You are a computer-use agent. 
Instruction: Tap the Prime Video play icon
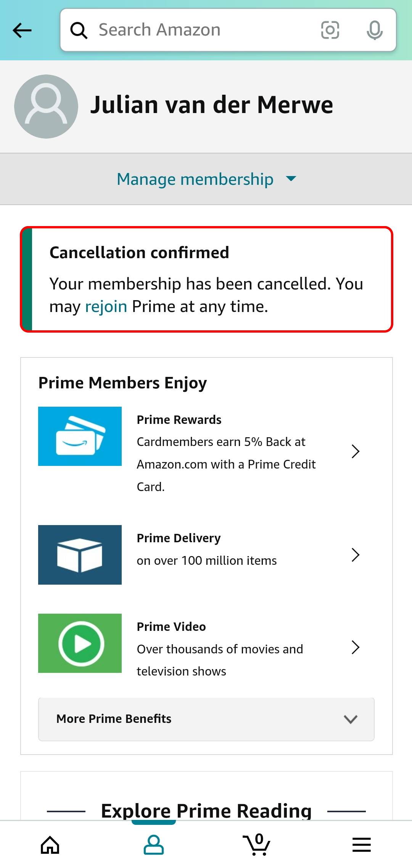79,643
